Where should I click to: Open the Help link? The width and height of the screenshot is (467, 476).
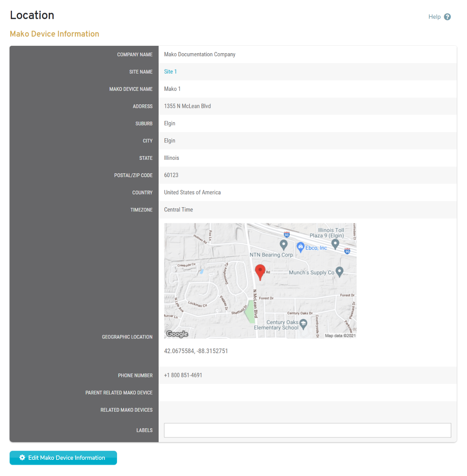(x=434, y=17)
